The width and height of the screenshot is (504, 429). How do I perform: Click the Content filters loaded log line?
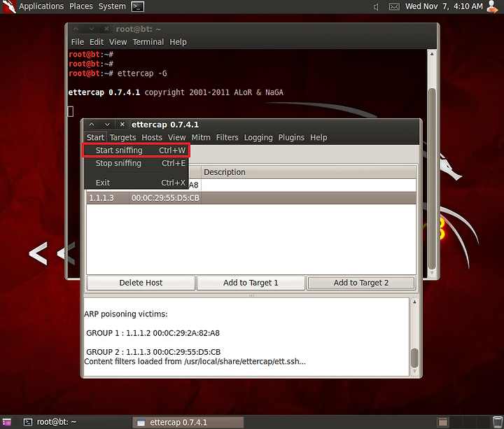[195, 362]
